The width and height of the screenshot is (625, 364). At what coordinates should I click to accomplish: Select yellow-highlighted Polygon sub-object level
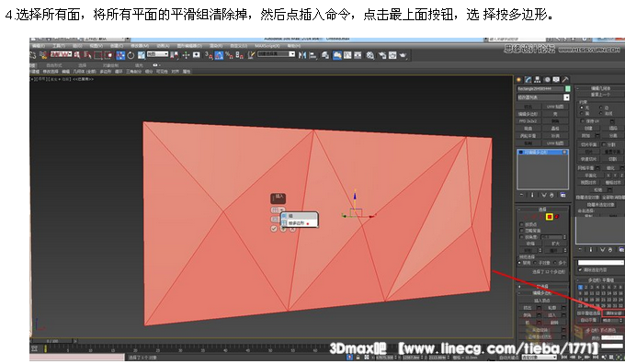[550, 217]
